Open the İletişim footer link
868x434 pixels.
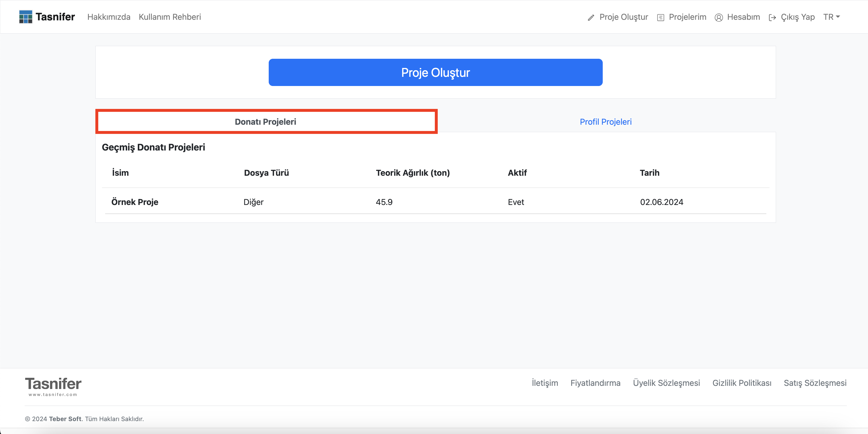pyautogui.click(x=545, y=383)
